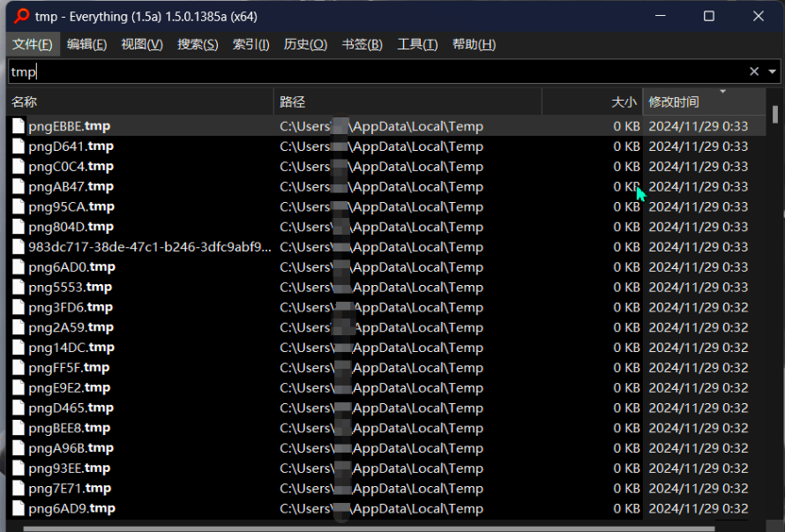Open the 书签(B) menu

click(362, 45)
